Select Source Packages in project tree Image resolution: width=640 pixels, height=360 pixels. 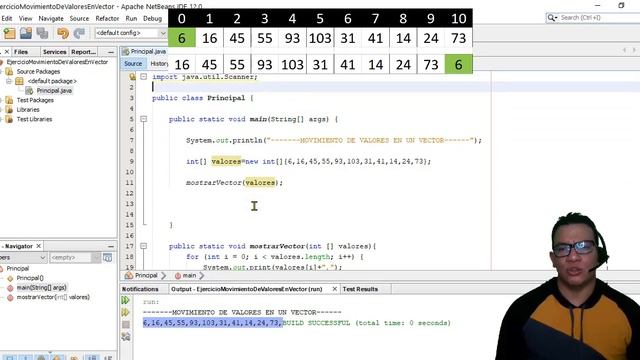pyautogui.click(x=38, y=71)
